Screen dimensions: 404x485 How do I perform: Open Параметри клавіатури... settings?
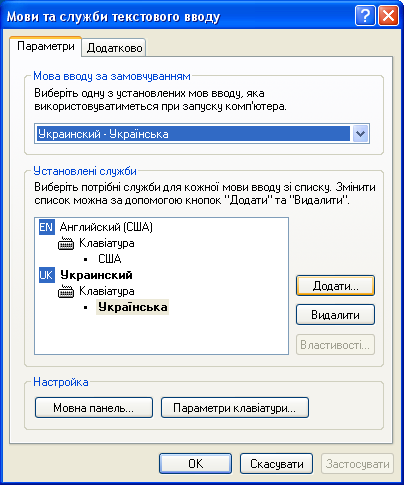pos(235,408)
